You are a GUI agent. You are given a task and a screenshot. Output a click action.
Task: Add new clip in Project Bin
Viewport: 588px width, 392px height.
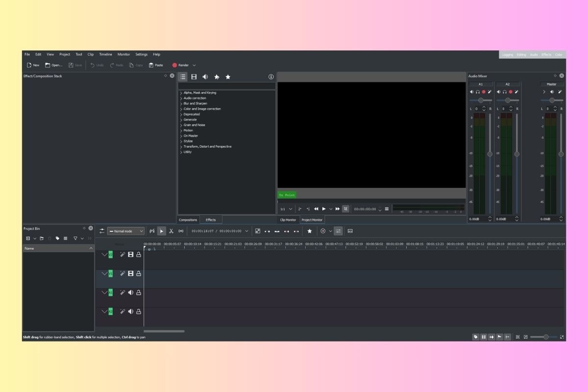[x=28, y=238]
